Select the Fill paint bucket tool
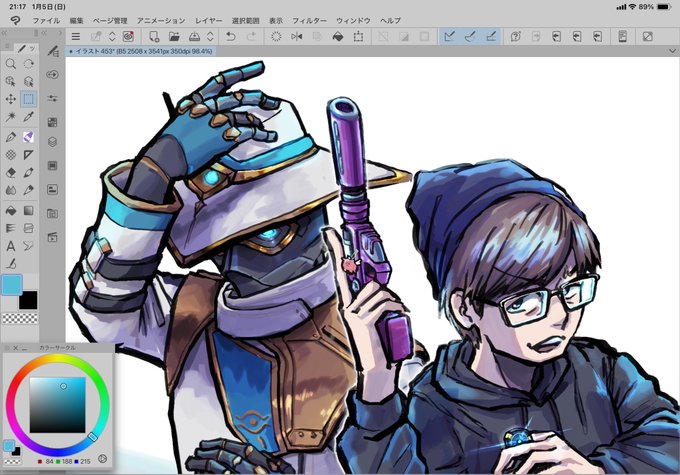 [x=11, y=211]
